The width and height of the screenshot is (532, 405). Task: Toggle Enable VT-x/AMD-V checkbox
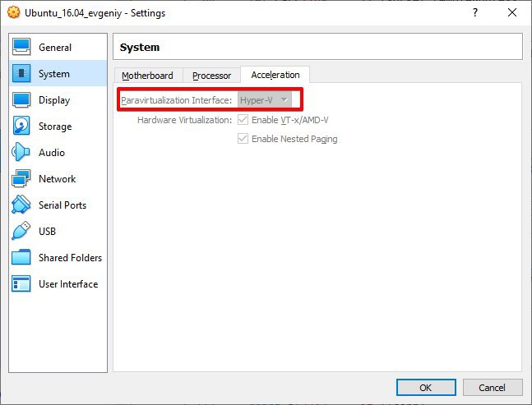coord(243,120)
